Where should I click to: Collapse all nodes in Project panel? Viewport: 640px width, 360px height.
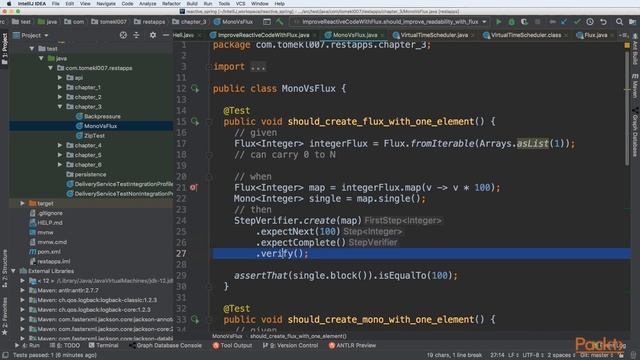(x=136, y=36)
